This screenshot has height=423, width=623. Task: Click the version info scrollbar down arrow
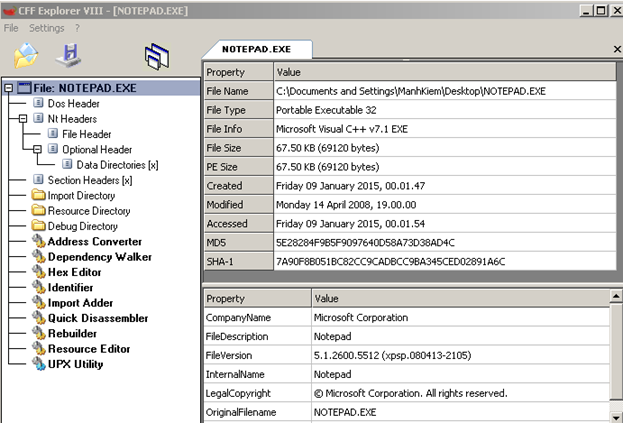615,417
